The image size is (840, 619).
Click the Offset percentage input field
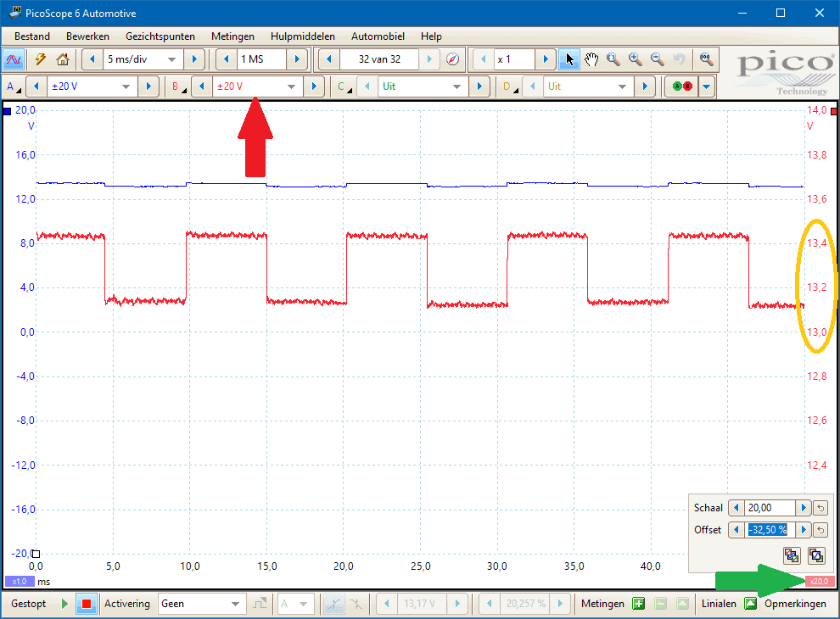pyautogui.click(x=767, y=530)
